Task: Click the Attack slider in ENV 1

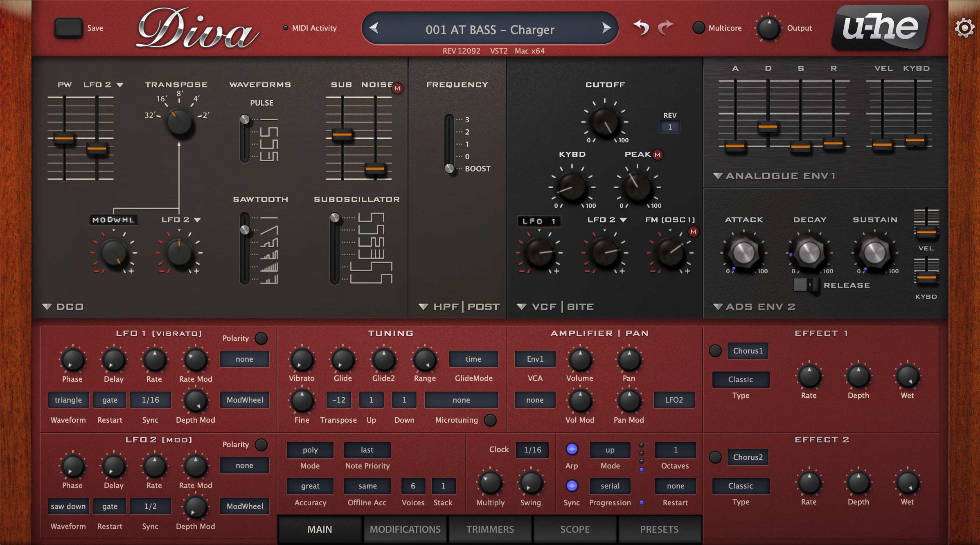Action: tap(735, 145)
